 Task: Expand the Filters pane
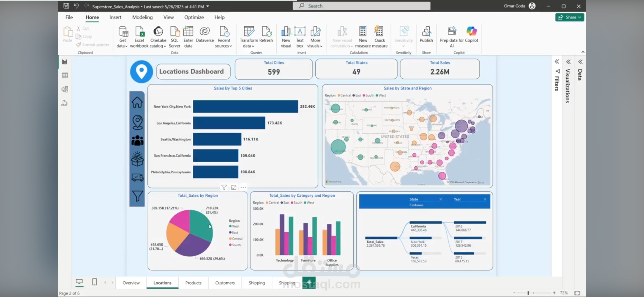[x=557, y=62]
